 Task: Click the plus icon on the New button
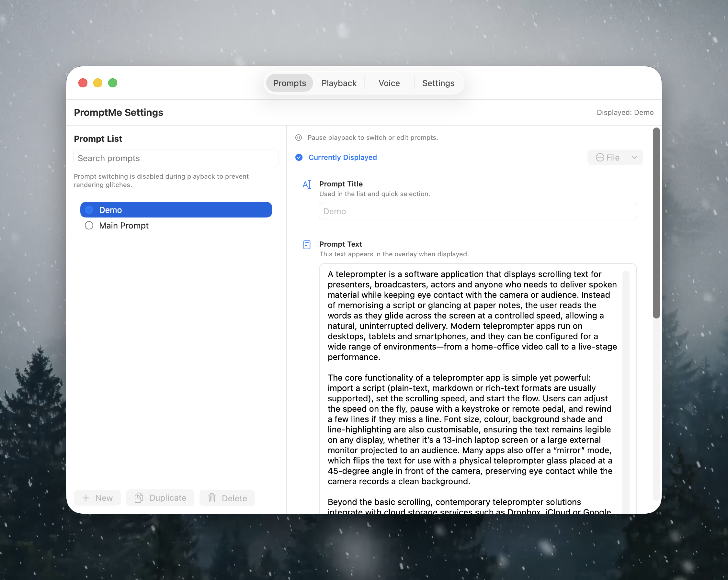(x=86, y=498)
